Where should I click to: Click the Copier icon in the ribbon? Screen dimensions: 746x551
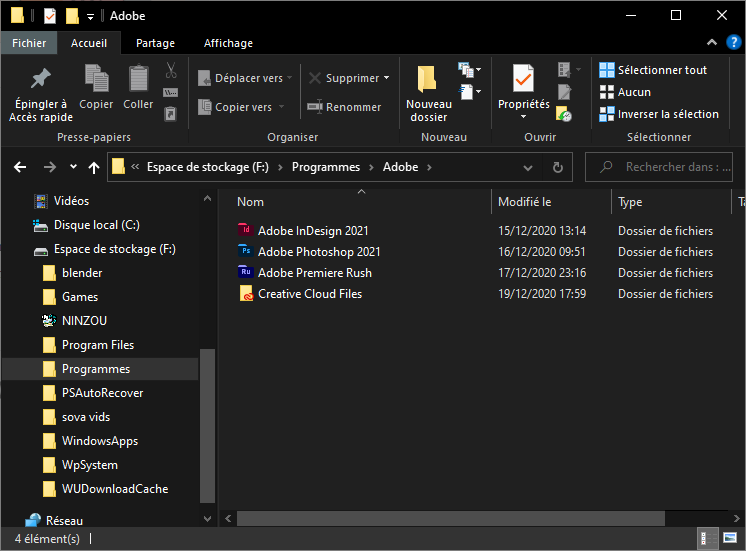click(97, 78)
